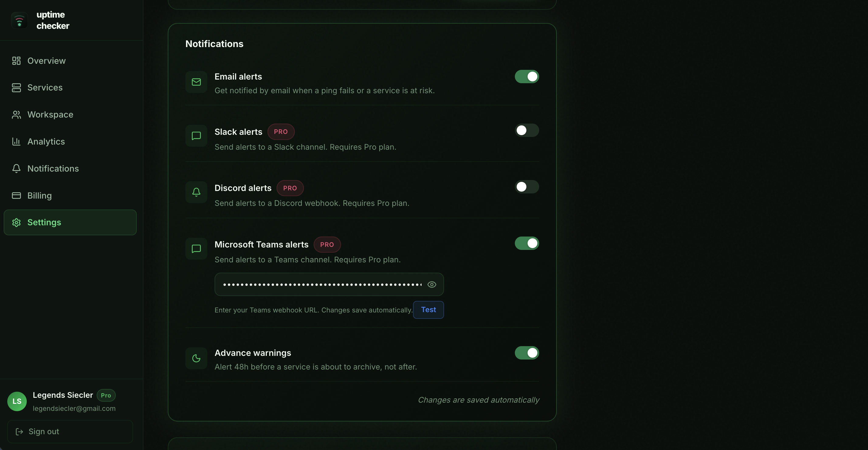Click the legendsiecler@gmail.com email text

point(74,408)
